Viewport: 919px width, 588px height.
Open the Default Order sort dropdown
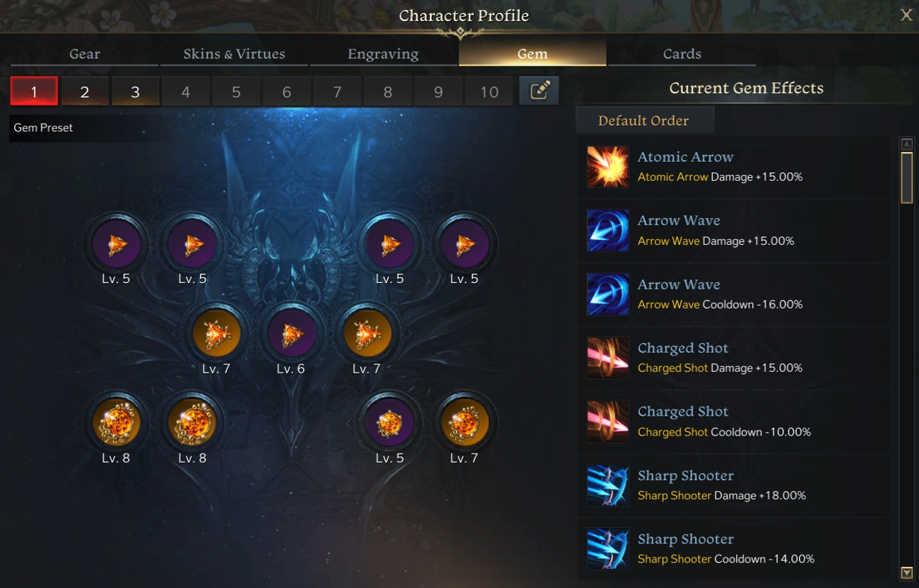(644, 121)
